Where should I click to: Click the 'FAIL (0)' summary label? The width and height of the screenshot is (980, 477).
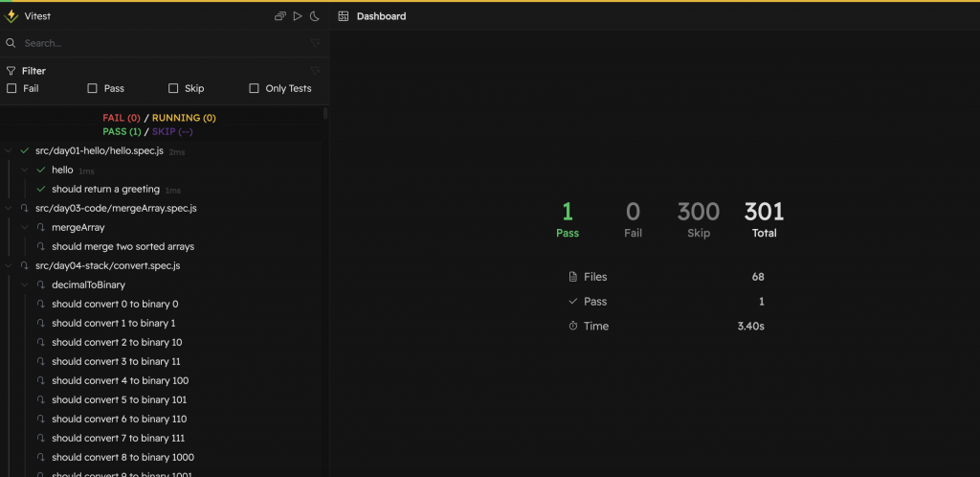click(122, 118)
